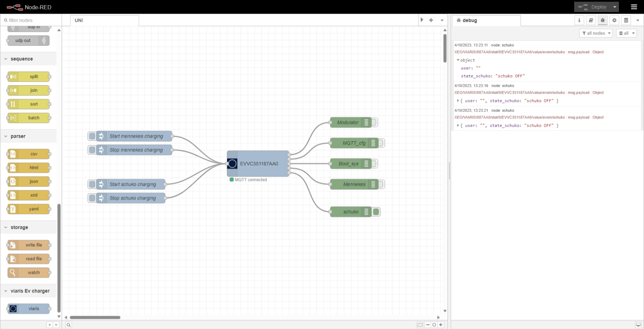Select the sort palette node
This screenshot has width=644, height=329.
(x=28, y=104)
